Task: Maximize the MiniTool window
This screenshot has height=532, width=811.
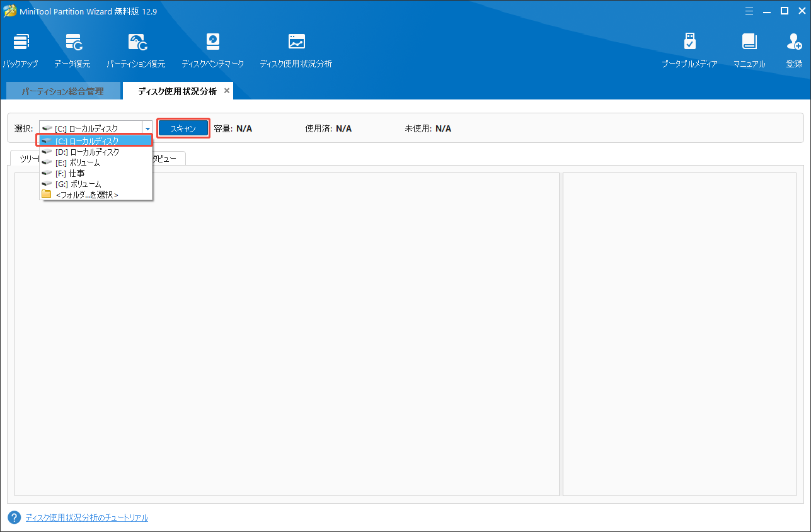Action: (784, 11)
